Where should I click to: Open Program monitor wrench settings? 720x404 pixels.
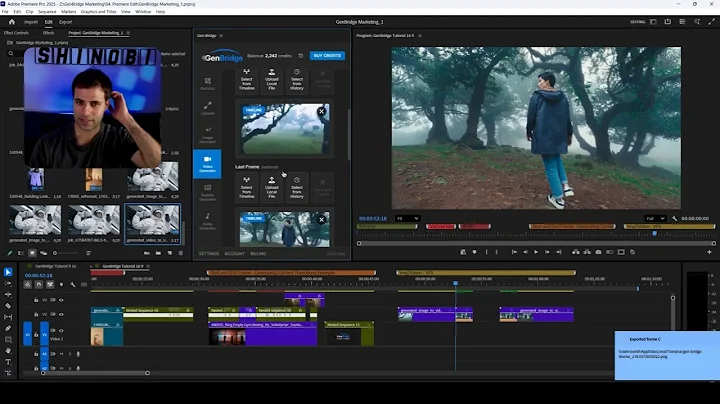pos(674,219)
